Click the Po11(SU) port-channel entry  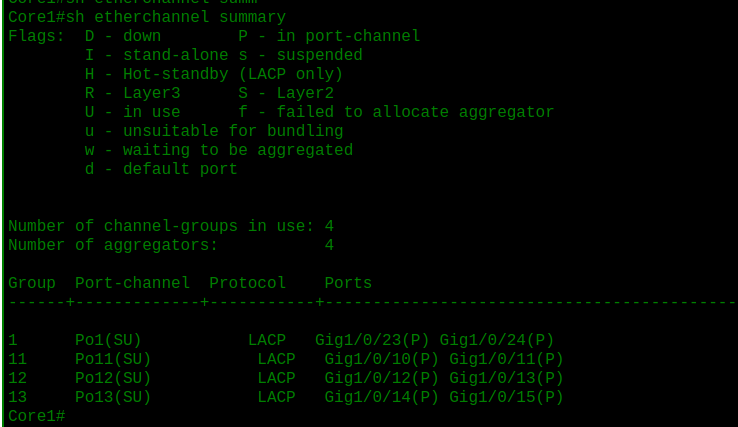pyautogui.click(x=113, y=359)
